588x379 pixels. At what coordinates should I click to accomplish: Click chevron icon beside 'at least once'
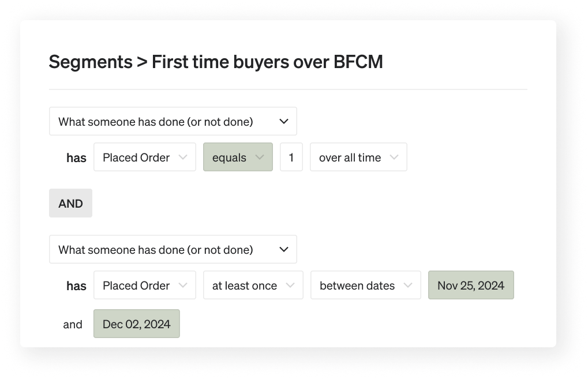point(290,286)
